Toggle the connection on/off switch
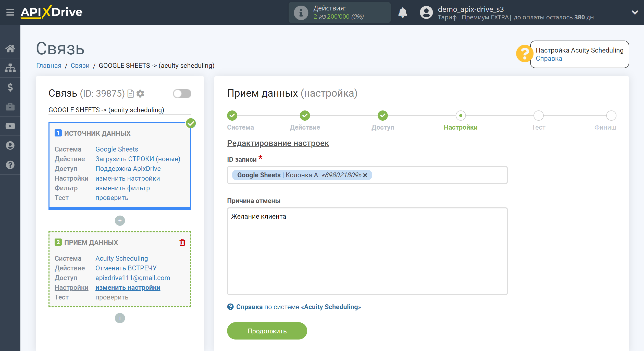Screen dimensions: 644x351 coord(182,94)
